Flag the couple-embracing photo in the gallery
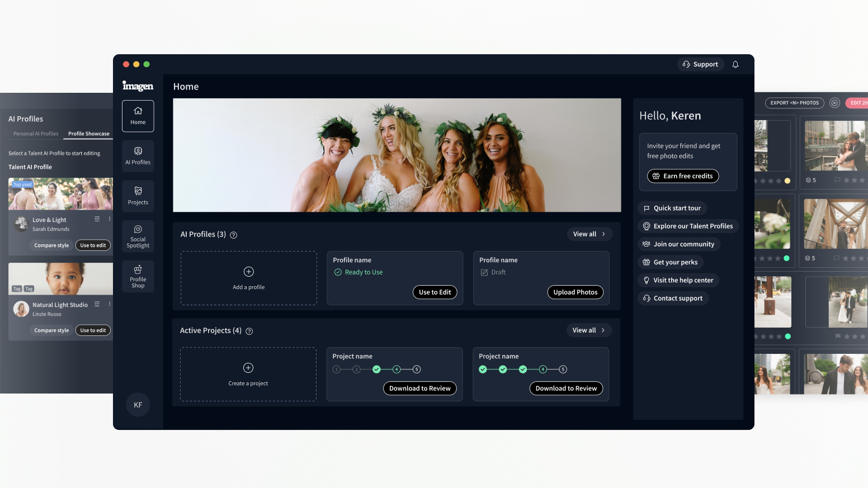The width and height of the screenshot is (868, 488). click(x=837, y=181)
